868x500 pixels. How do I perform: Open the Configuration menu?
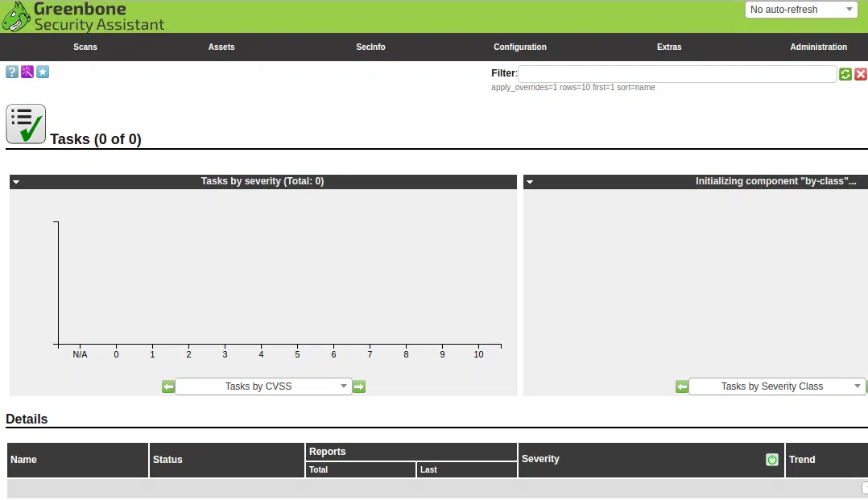point(520,47)
